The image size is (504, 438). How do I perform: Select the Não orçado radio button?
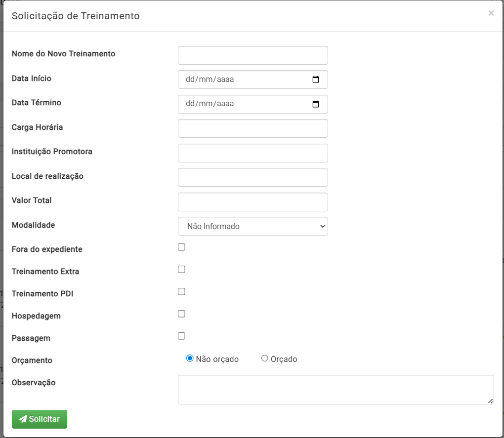point(190,358)
